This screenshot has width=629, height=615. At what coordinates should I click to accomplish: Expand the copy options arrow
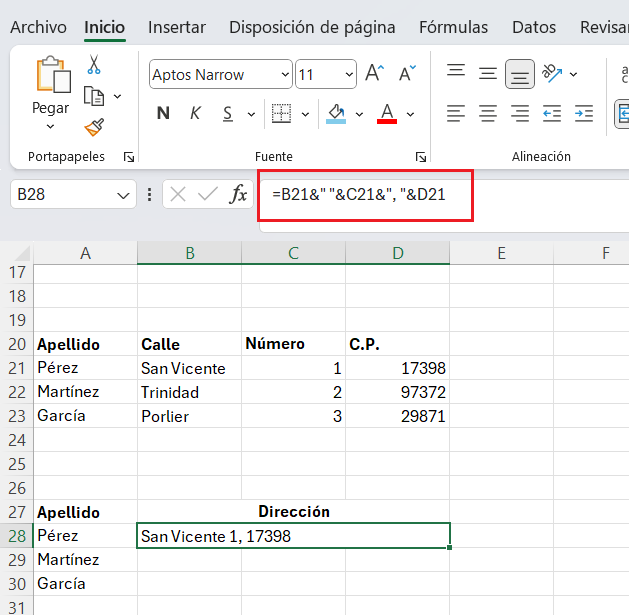point(118,97)
